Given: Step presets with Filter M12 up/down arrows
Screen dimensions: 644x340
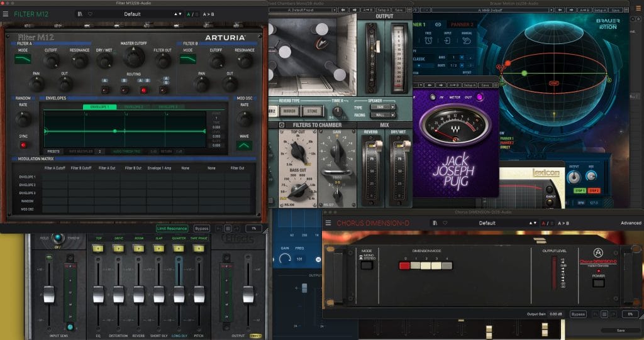Looking at the screenshot, I should tap(177, 14).
